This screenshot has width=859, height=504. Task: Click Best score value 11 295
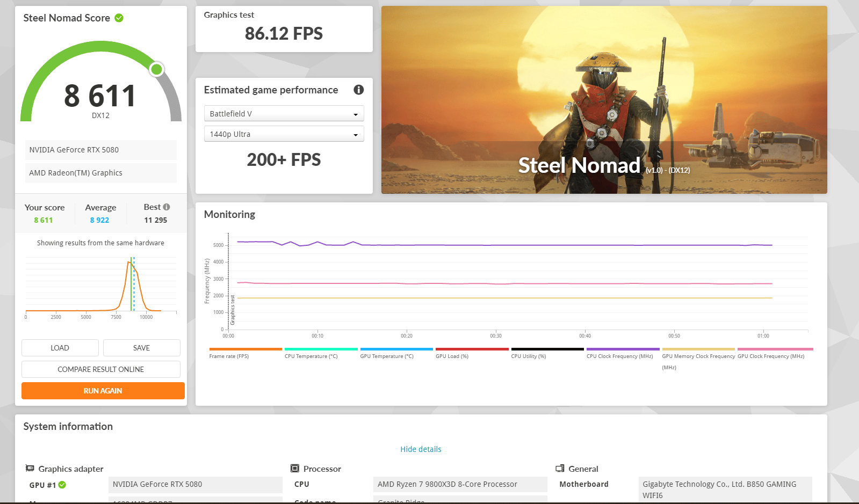pyautogui.click(x=155, y=220)
